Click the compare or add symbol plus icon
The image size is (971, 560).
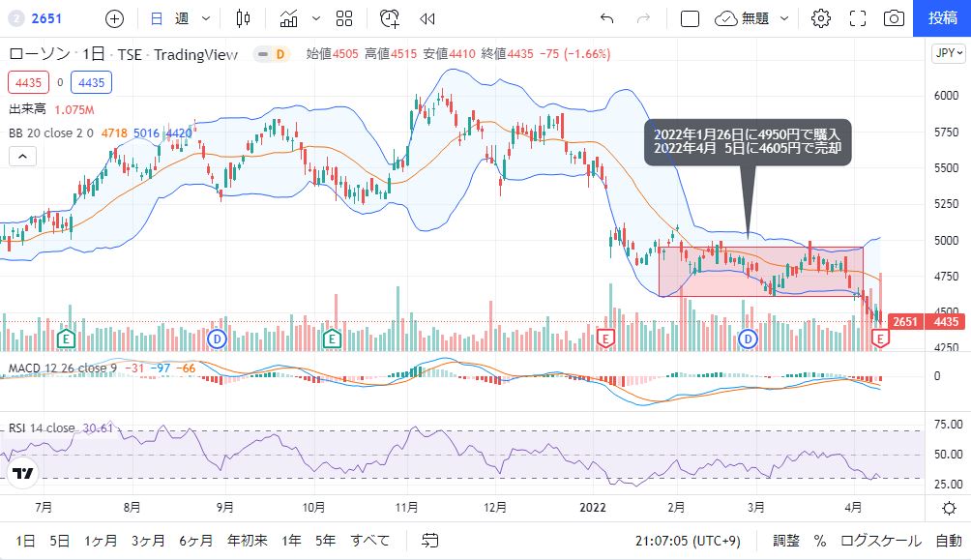pos(114,18)
